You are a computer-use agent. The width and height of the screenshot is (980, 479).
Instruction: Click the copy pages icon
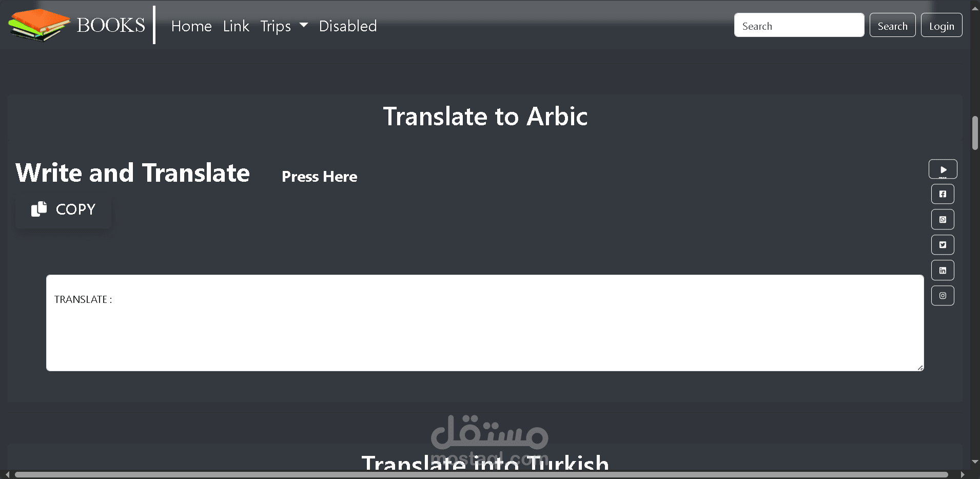pyautogui.click(x=39, y=209)
